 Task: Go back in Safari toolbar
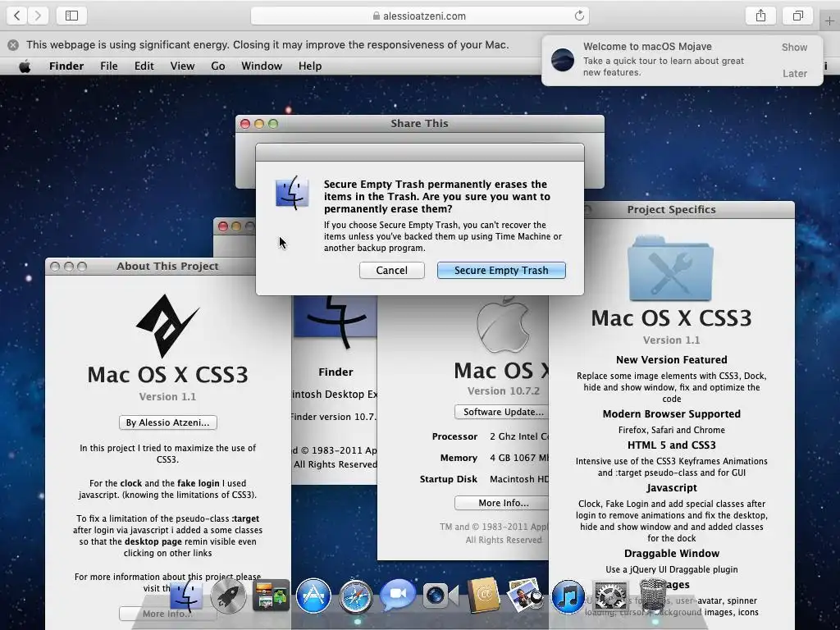17,16
